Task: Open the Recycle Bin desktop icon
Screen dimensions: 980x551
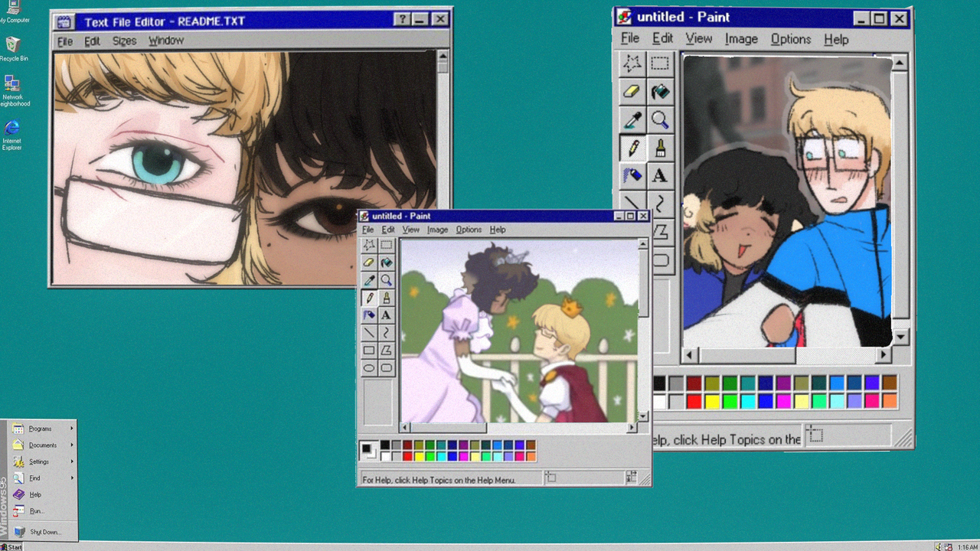Action: tap(13, 49)
